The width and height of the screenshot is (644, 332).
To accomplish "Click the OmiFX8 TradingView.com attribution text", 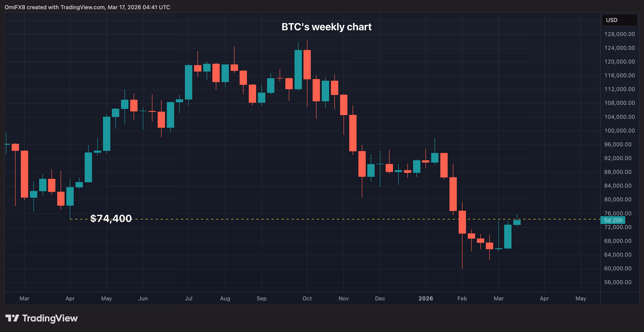I will (x=87, y=7).
